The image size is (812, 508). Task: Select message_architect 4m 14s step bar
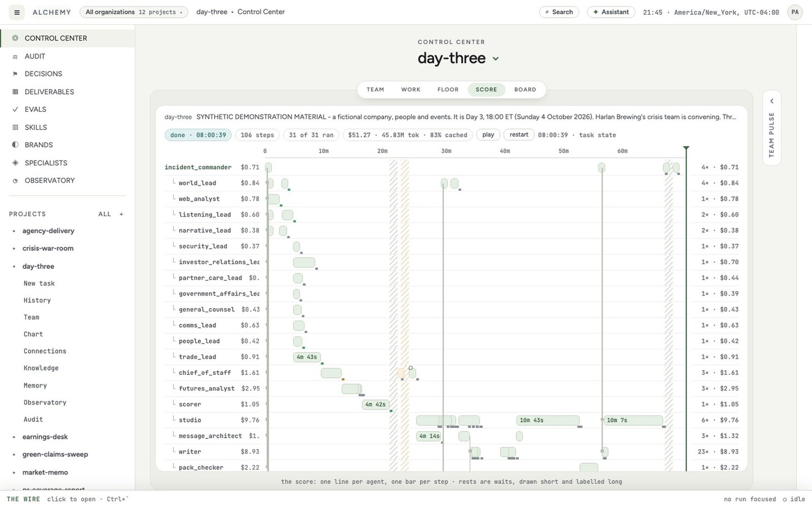[429, 436]
